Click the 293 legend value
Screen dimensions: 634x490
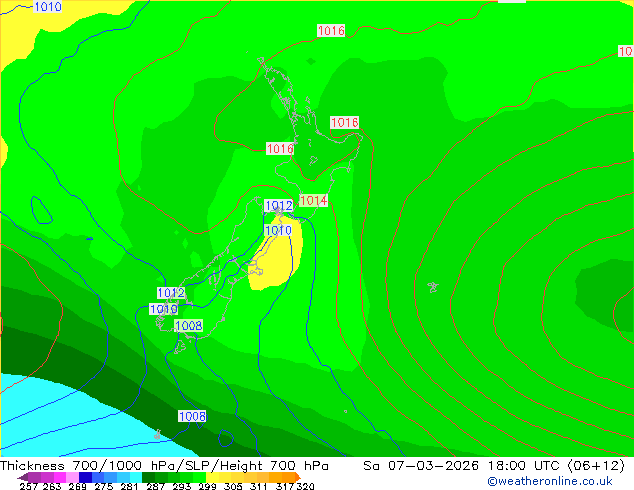(x=181, y=486)
